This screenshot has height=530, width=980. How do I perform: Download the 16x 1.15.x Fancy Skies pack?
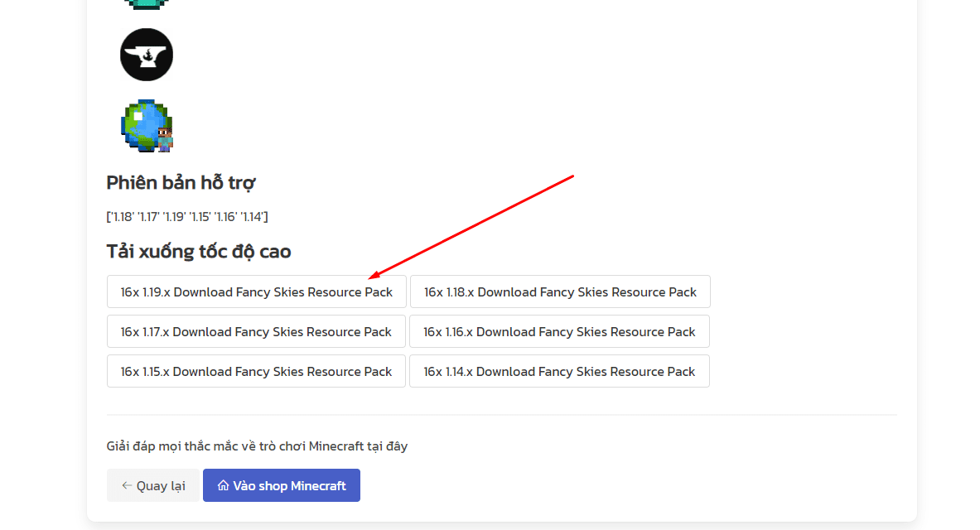pyautogui.click(x=256, y=372)
